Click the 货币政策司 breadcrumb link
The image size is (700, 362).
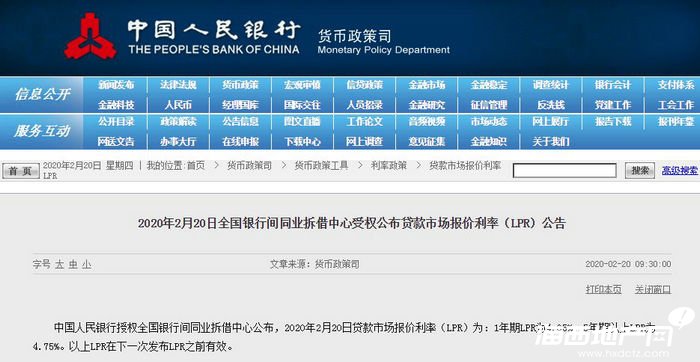tap(249, 166)
